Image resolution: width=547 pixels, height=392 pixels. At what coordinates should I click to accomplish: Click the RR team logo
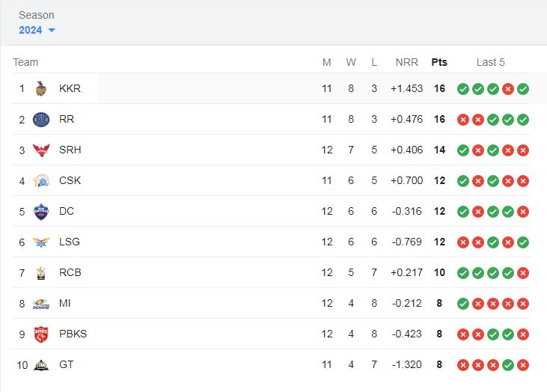41,120
